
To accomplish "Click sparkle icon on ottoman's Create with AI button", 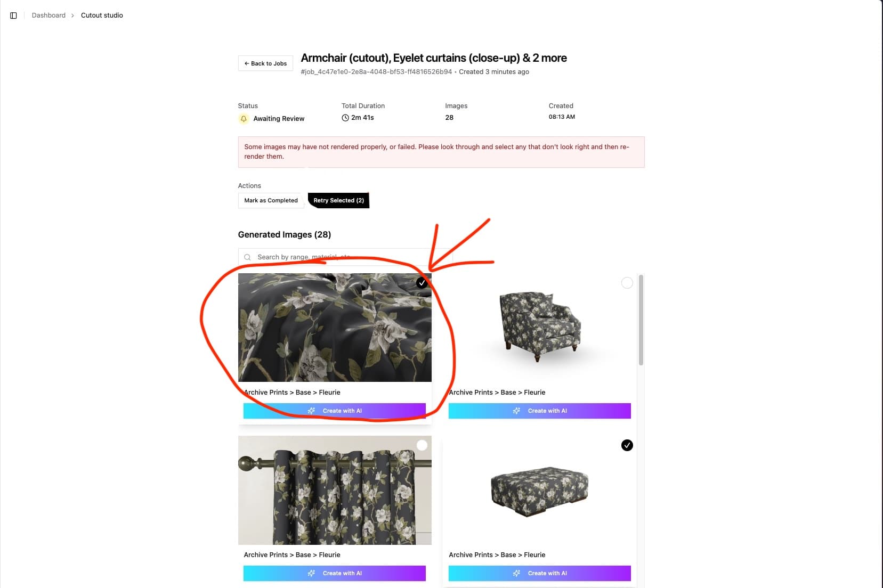I will coord(516,573).
